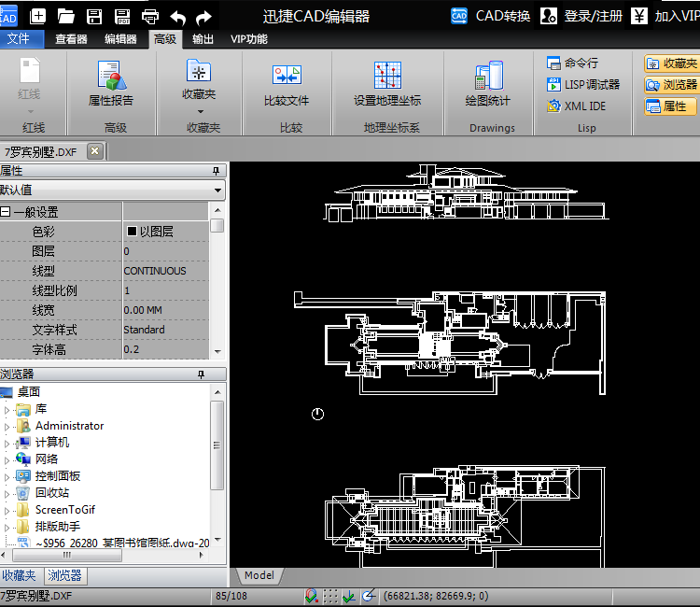Click the properties panel scroll-down arrow
The width and height of the screenshot is (700, 607).
click(217, 351)
